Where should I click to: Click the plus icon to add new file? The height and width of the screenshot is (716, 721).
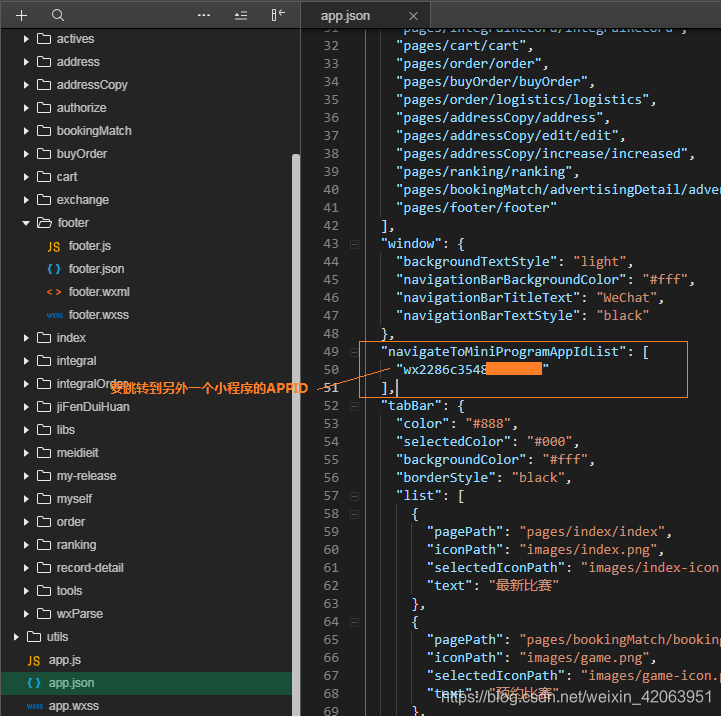(21, 16)
